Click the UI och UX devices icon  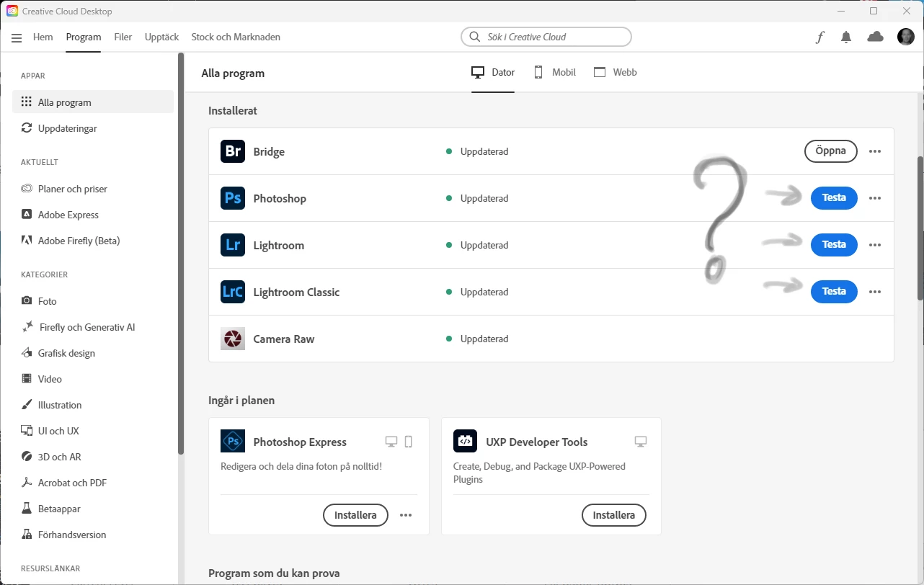27,431
